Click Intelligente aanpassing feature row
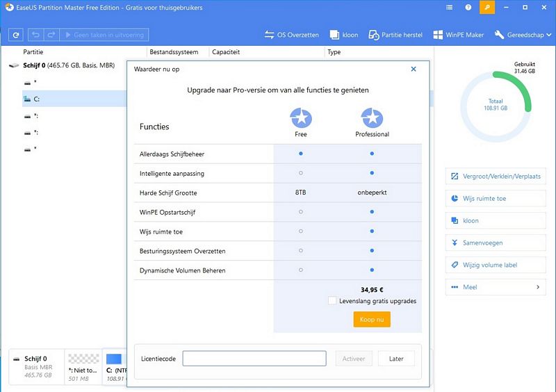 (277, 174)
